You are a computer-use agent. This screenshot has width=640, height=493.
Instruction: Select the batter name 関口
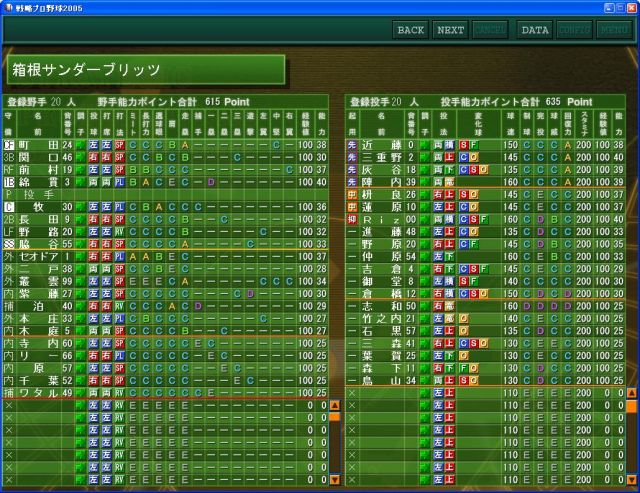[x=39, y=158]
